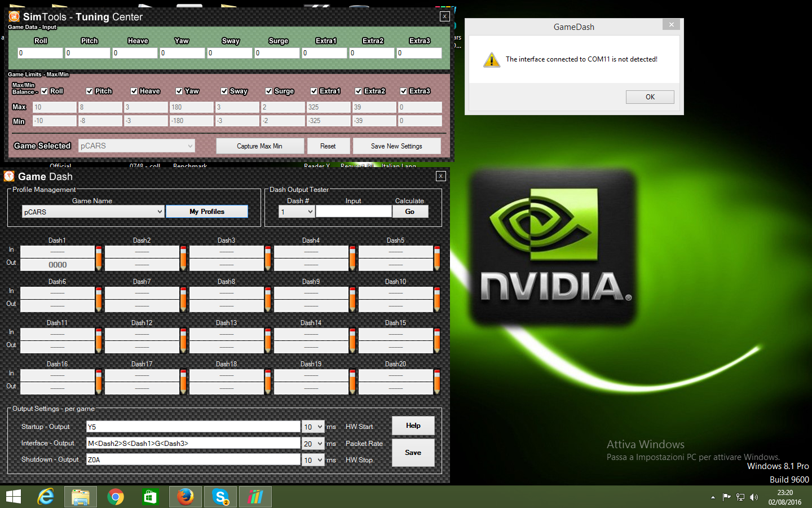Edit Dash15 using its pencil icon
The image size is (812, 508).
(437, 340)
